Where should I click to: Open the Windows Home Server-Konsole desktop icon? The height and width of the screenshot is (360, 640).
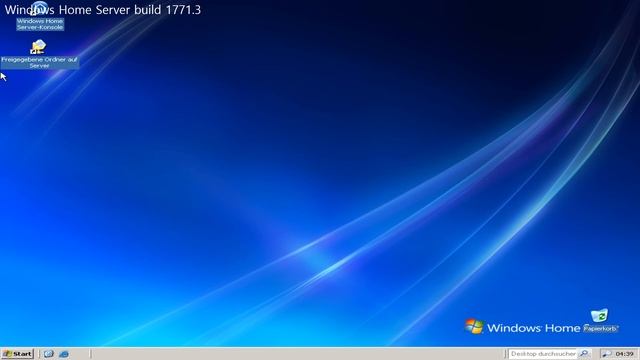(40, 8)
